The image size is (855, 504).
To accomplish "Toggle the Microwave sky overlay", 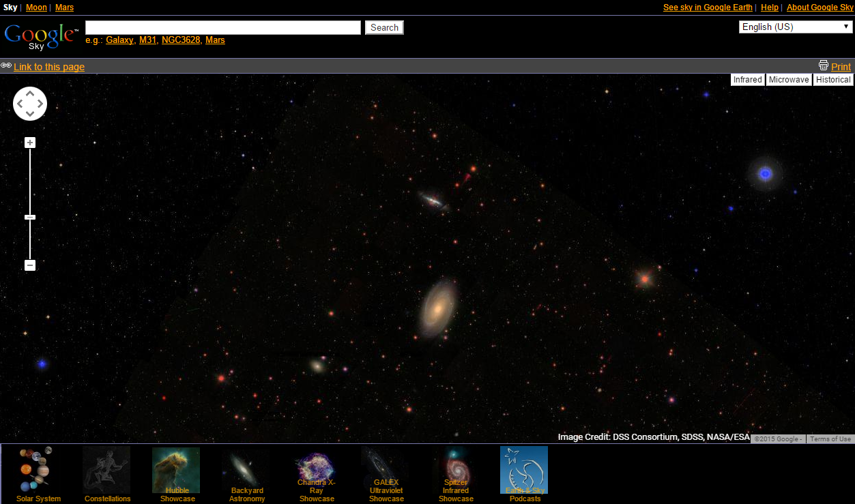I will point(789,80).
